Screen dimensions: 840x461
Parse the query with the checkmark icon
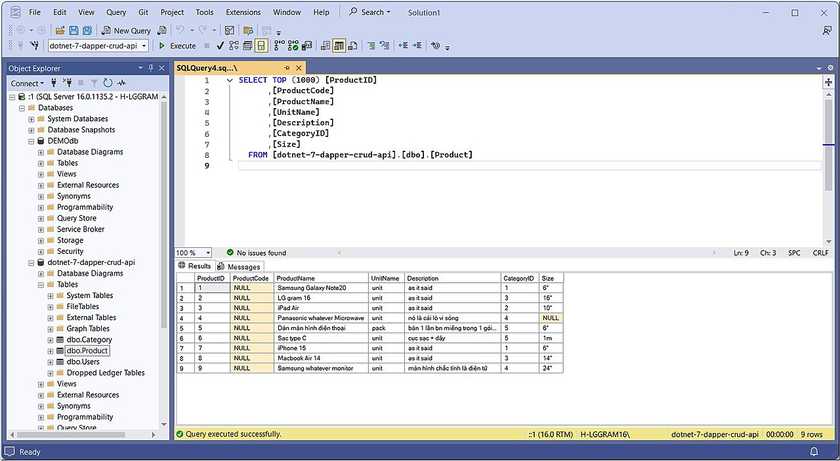(x=220, y=46)
